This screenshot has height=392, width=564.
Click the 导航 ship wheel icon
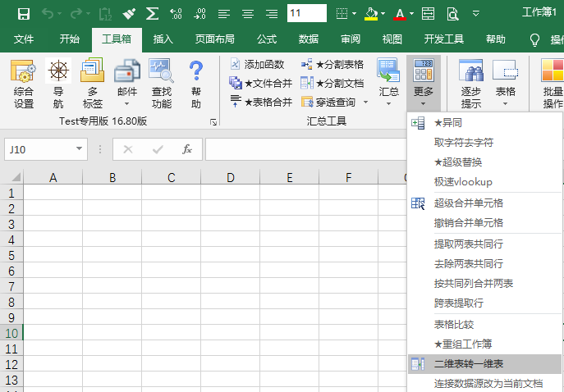pyautogui.click(x=58, y=84)
